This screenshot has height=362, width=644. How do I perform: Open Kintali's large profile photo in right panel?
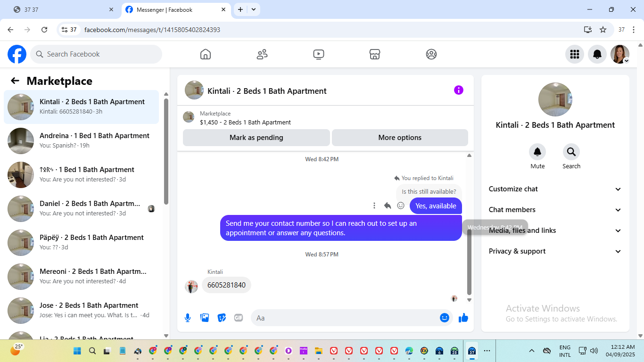click(x=555, y=99)
